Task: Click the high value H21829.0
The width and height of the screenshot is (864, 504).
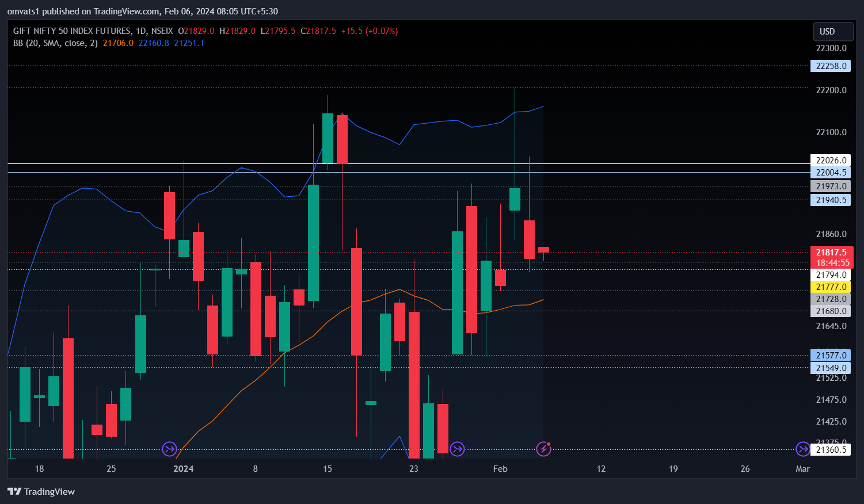Action: click(x=237, y=31)
